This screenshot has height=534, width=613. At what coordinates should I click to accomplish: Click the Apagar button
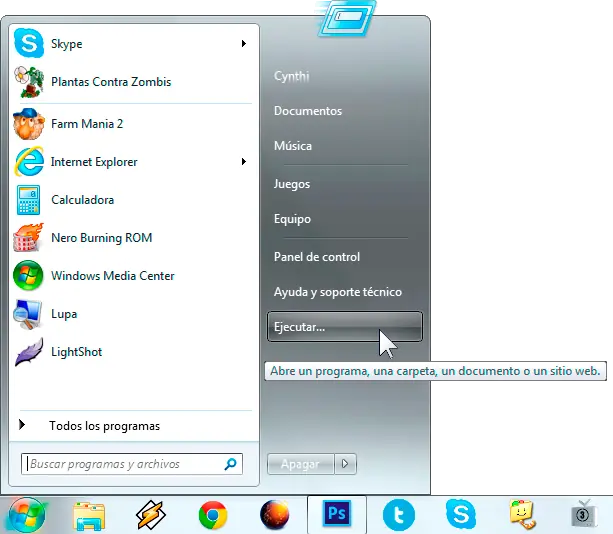tap(301, 464)
